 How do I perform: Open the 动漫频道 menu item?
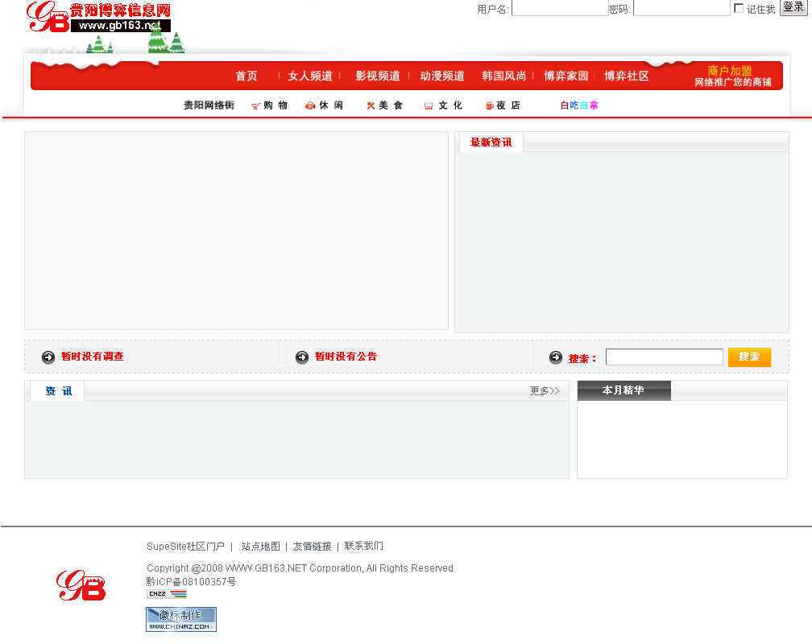click(x=442, y=76)
